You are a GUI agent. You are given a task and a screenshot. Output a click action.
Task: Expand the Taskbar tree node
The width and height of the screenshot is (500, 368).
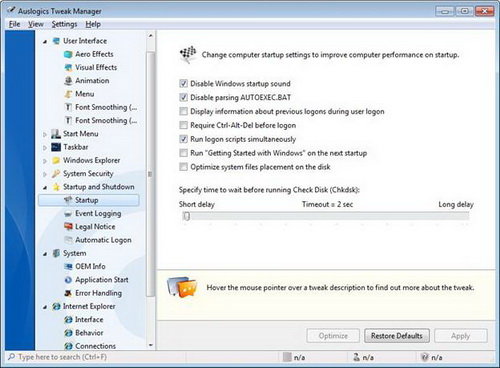tap(45, 148)
